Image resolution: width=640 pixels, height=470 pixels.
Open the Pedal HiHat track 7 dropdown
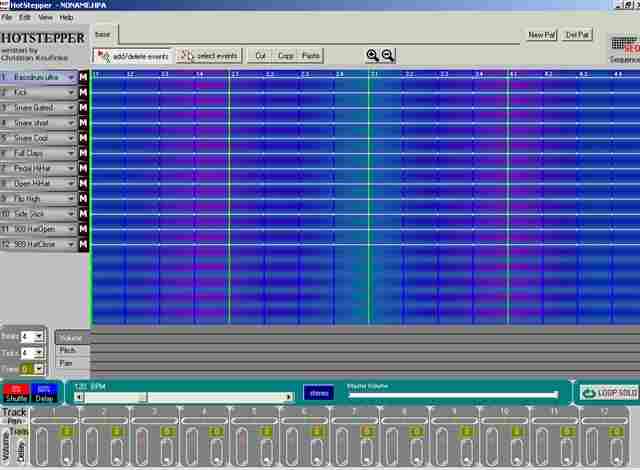click(x=71, y=168)
